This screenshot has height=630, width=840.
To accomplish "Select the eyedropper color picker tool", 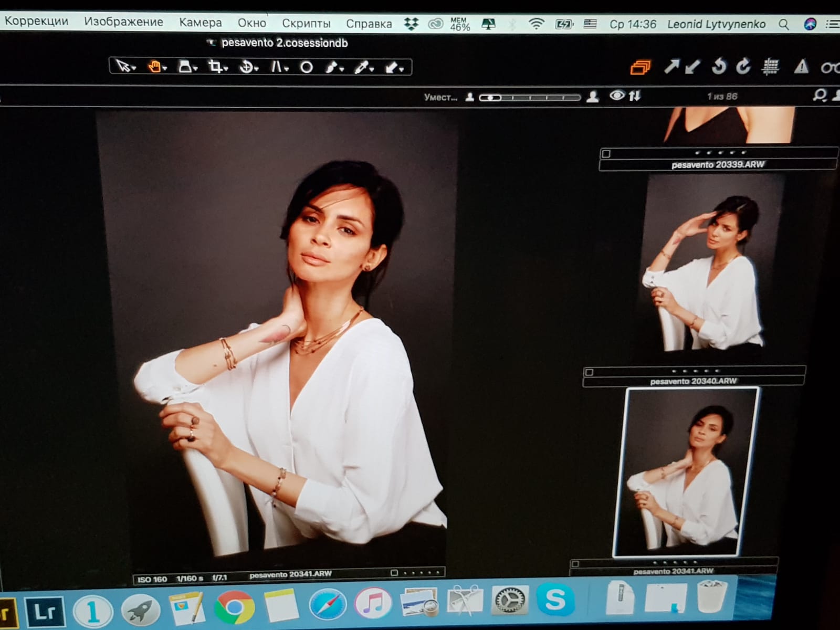I will tap(363, 67).
